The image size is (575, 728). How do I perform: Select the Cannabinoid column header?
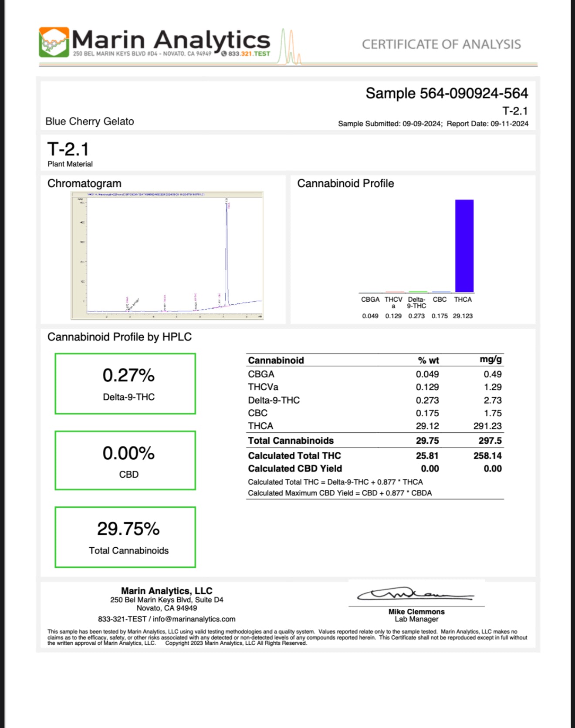[x=276, y=360]
